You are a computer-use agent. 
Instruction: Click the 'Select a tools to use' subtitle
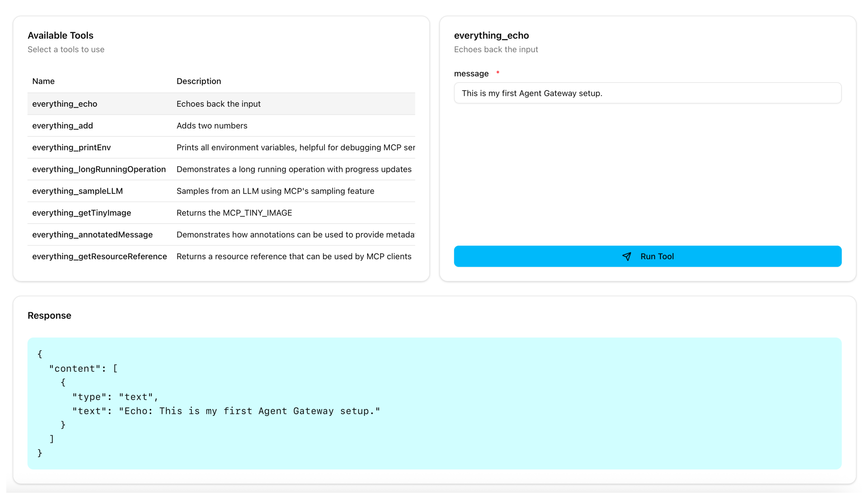66,49
